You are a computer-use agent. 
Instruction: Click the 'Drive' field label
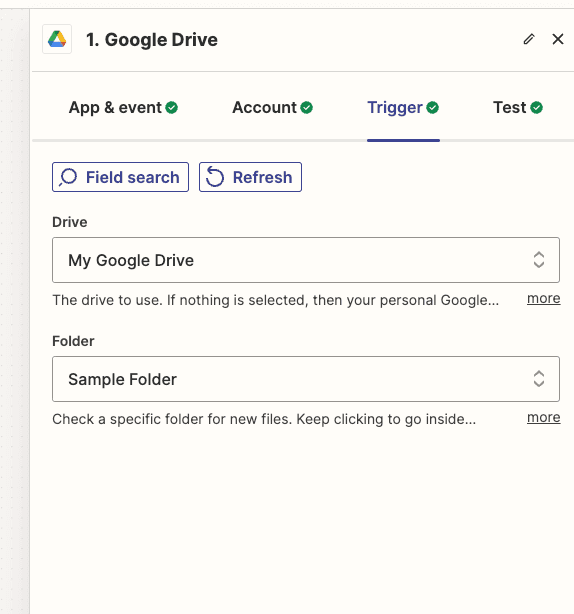pos(70,222)
